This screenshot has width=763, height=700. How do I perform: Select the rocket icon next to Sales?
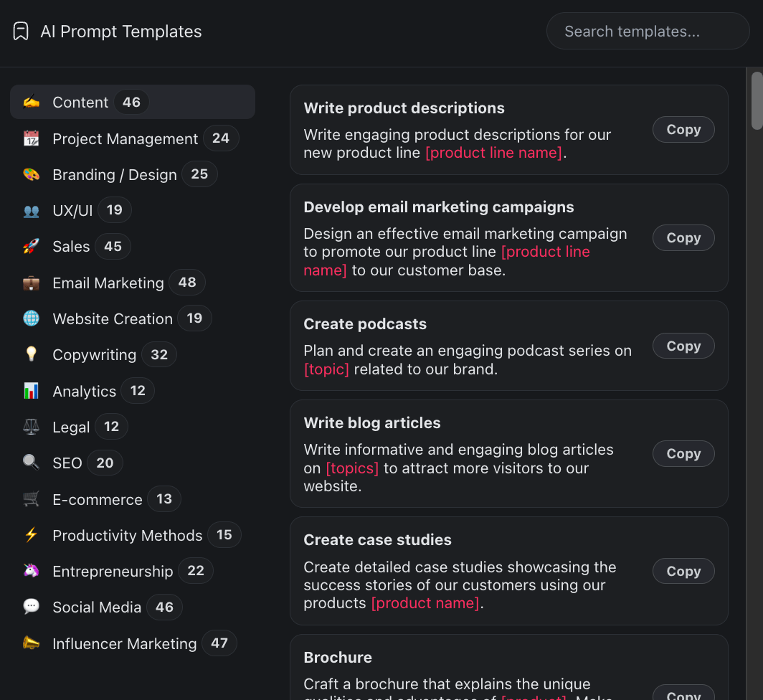pos(32,246)
